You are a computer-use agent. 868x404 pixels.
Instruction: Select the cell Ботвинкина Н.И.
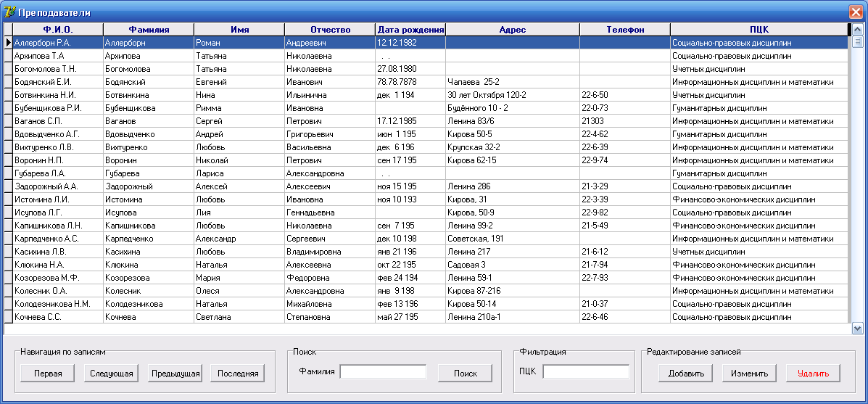[57, 95]
